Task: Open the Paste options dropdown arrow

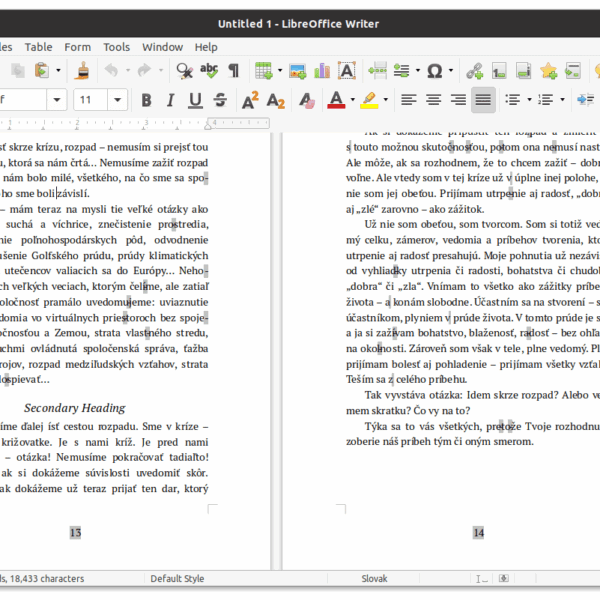Action: click(58, 71)
